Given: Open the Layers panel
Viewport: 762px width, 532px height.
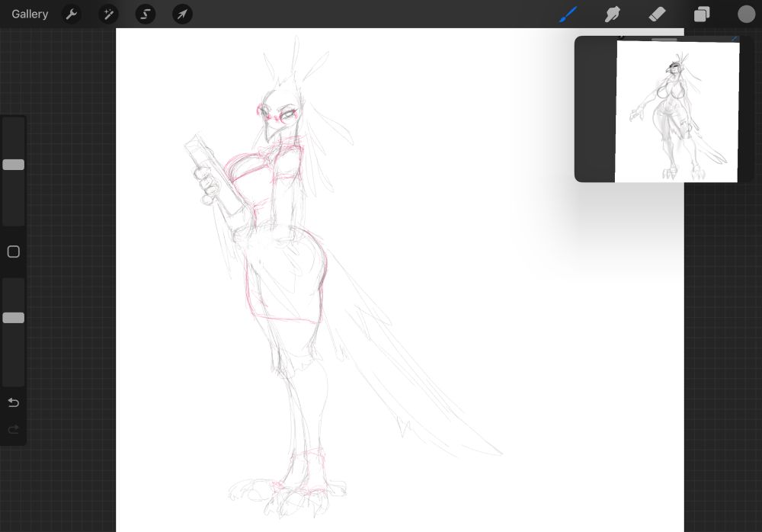Looking at the screenshot, I should 701,14.
